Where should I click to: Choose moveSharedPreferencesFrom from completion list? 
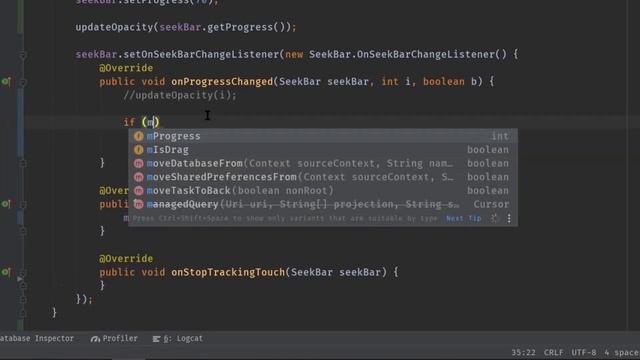pyautogui.click(x=323, y=177)
